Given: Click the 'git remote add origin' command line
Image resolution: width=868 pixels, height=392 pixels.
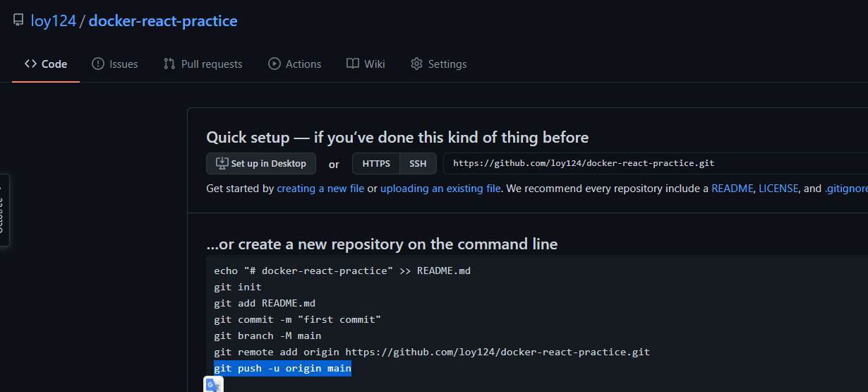Looking at the screenshot, I should coord(432,352).
